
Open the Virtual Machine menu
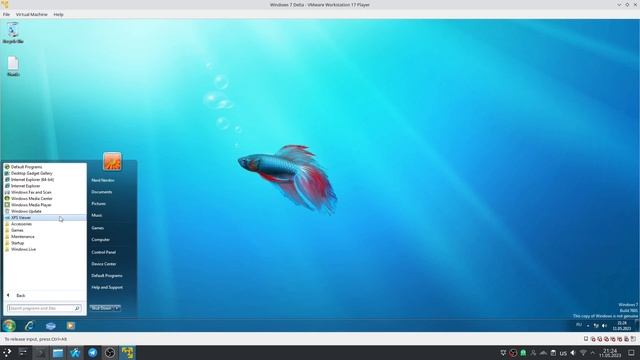32,14
